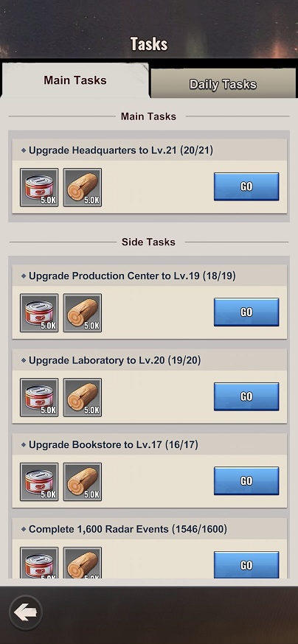Tap the Complete 1,600 Radar Events title

tap(128, 529)
